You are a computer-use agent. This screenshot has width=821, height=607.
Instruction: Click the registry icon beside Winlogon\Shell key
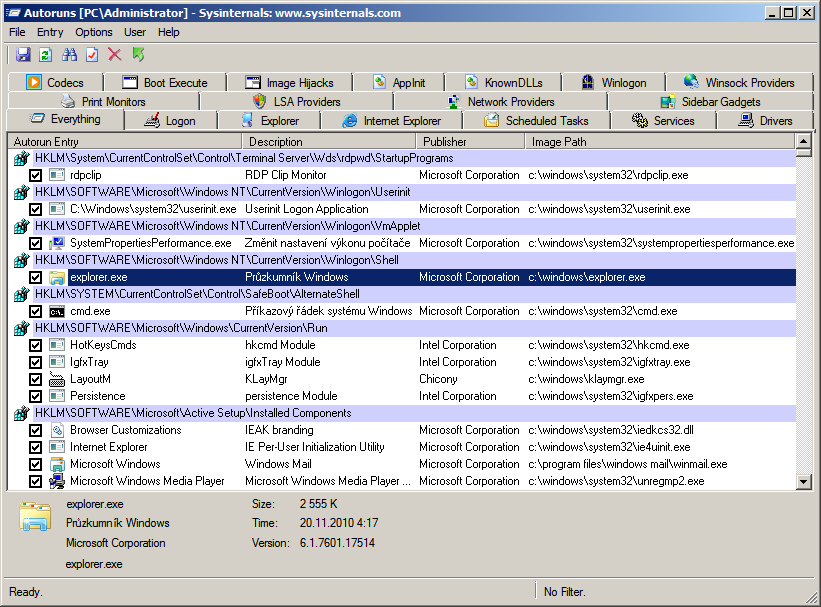21,260
